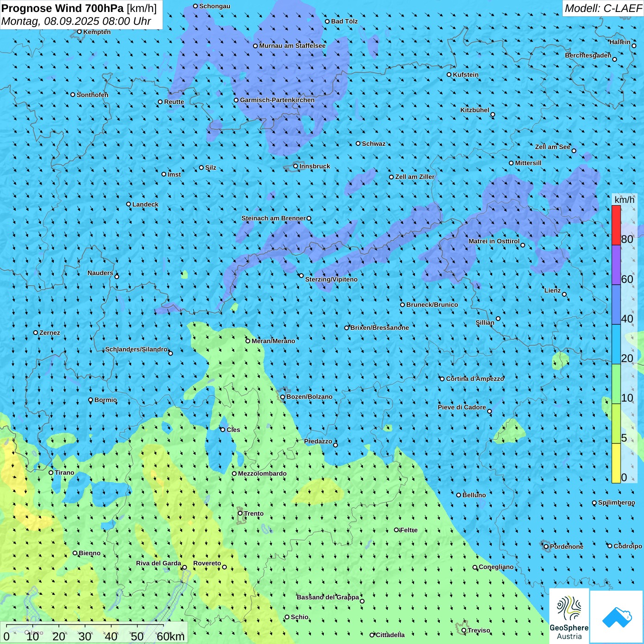Image resolution: width=644 pixels, height=644 pixels.
Task: Click the 'Bassano del Grappa' label
Action: [x=328, y=597]
